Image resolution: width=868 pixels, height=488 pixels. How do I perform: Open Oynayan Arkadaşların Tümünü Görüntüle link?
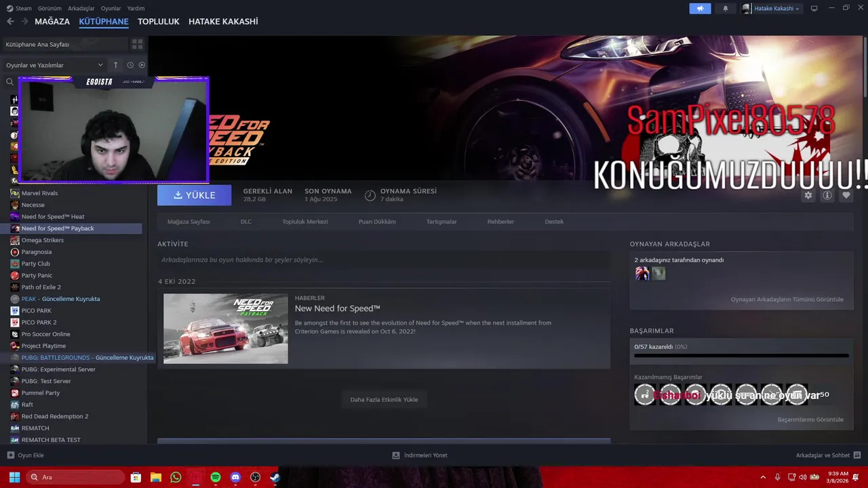click(x=787, y=299)
